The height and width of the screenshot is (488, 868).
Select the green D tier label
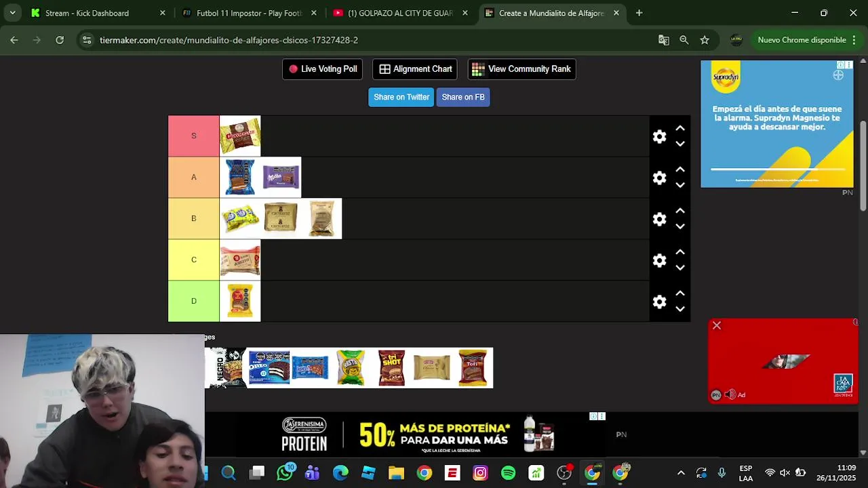194,302
